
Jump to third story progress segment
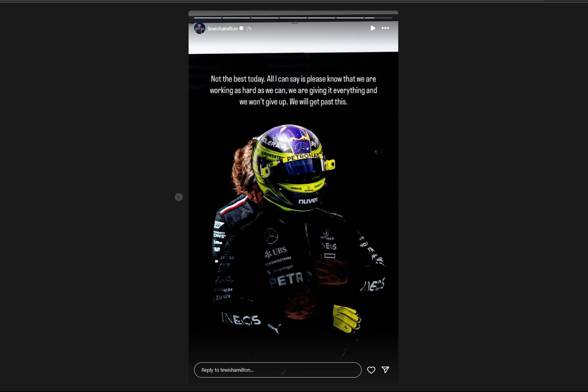[265, 18]
